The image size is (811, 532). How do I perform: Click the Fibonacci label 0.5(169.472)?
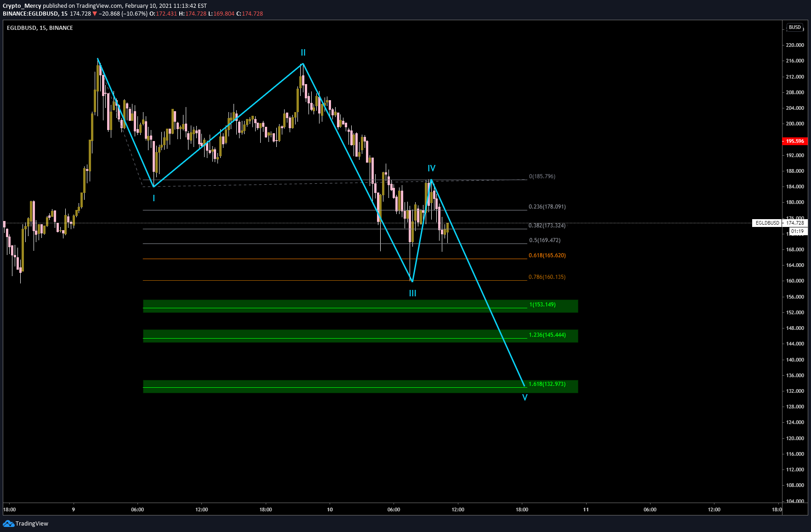(545, 240)
